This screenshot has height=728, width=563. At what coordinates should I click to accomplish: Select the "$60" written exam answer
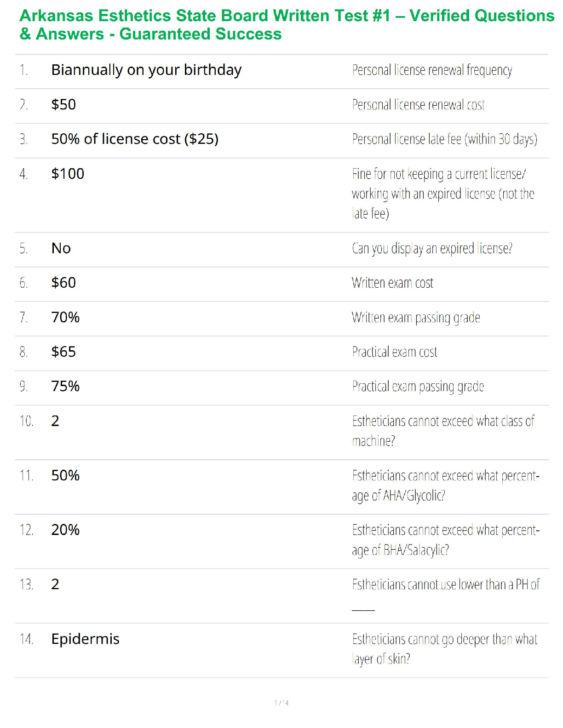(63, 283)
